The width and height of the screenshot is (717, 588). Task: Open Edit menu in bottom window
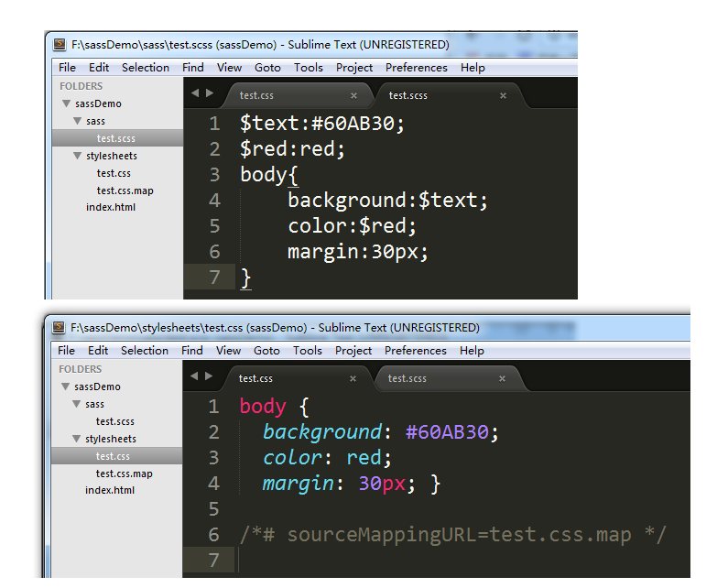(98, 351)
